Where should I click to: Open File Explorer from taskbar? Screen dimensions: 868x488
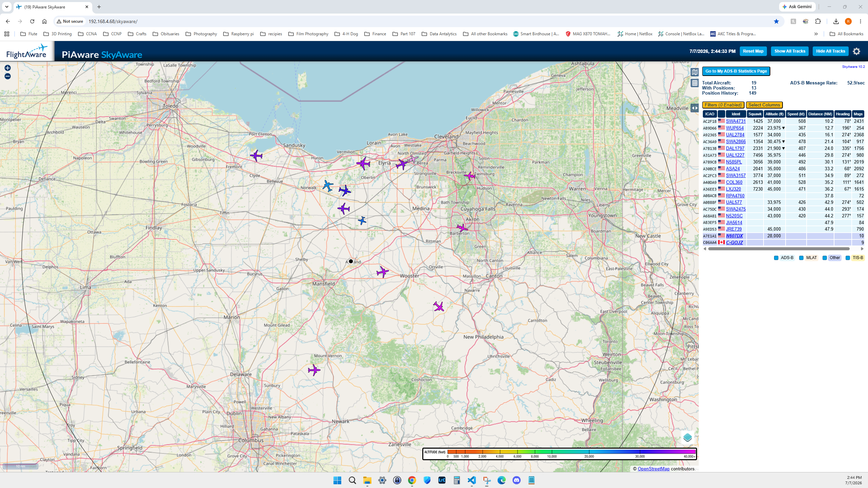coord(367,480)
